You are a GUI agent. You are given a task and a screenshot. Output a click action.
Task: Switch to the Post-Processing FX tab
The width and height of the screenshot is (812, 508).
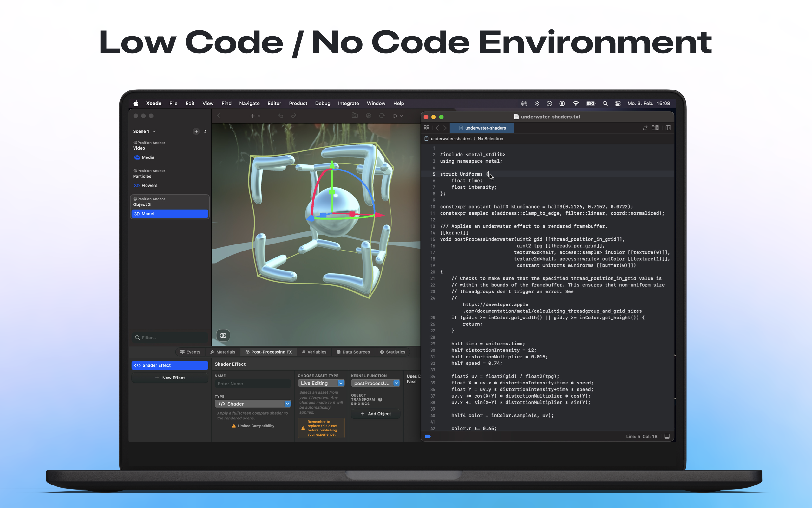click(268, 352)
